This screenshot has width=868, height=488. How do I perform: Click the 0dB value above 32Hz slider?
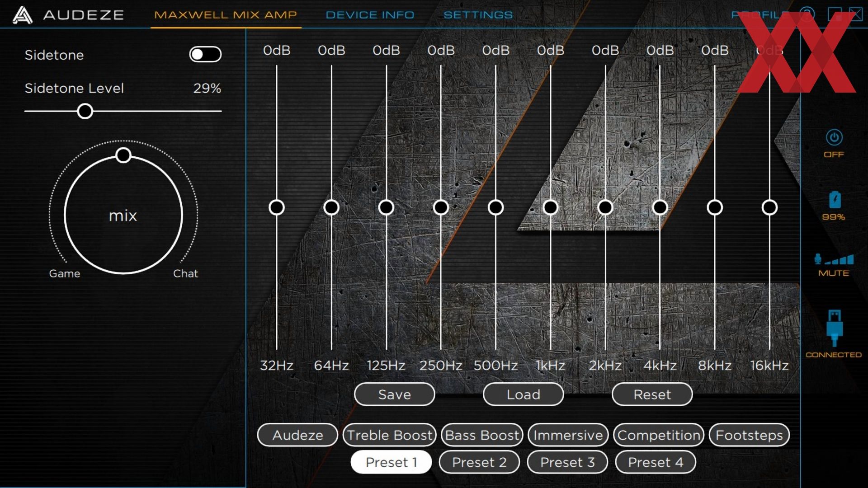(277, 50)
